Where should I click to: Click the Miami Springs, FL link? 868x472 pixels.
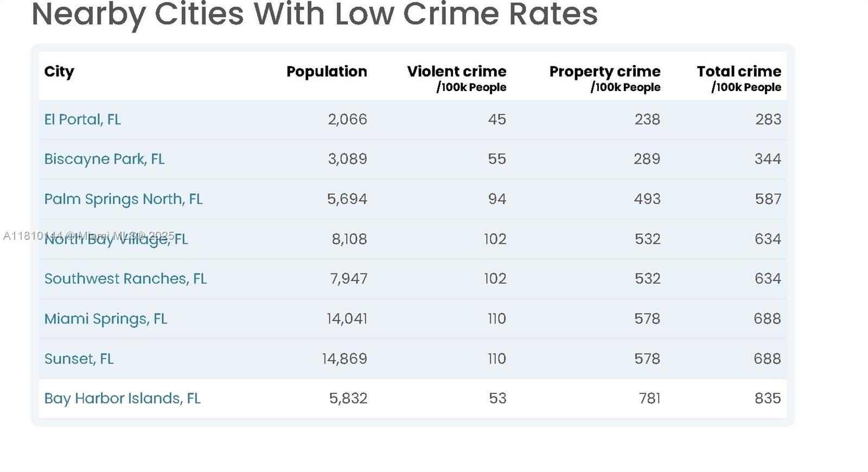106,319
